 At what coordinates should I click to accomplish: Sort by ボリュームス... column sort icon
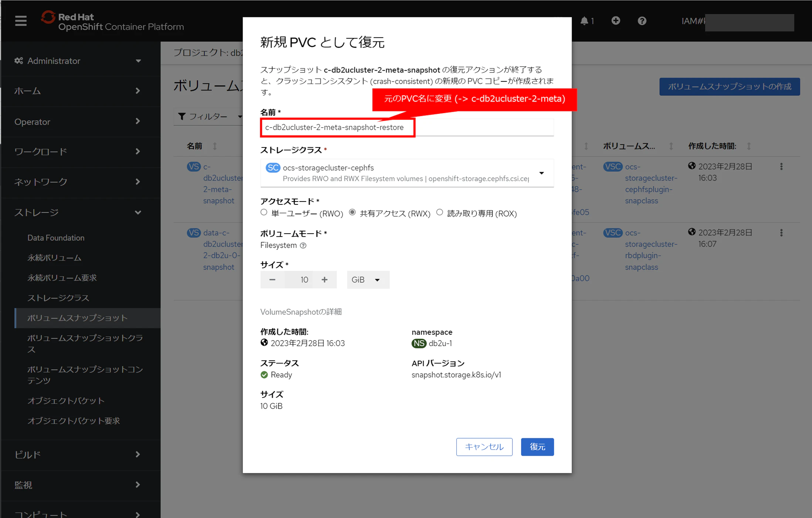tap(671, 146)
